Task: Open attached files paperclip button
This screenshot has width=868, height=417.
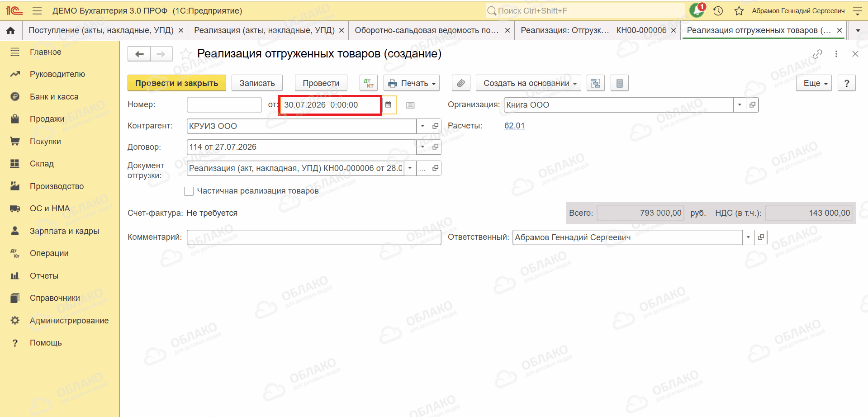Action: click(461, 83)
